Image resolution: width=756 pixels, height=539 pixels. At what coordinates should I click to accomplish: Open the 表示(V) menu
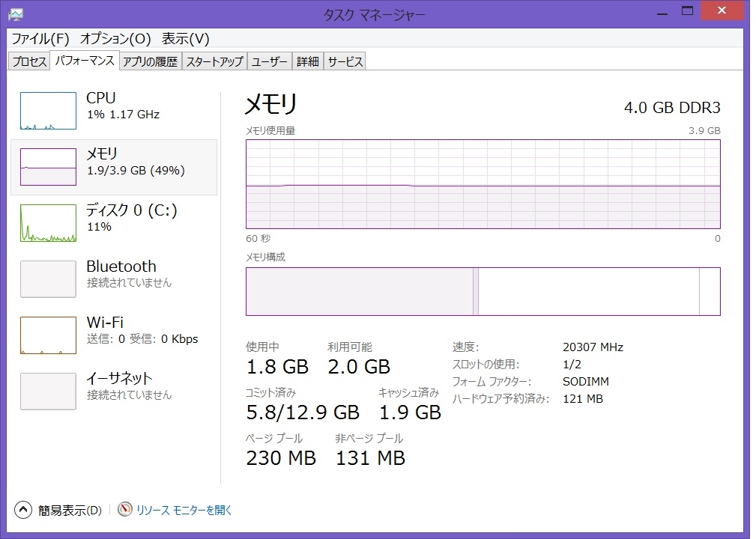coord(186,38)
